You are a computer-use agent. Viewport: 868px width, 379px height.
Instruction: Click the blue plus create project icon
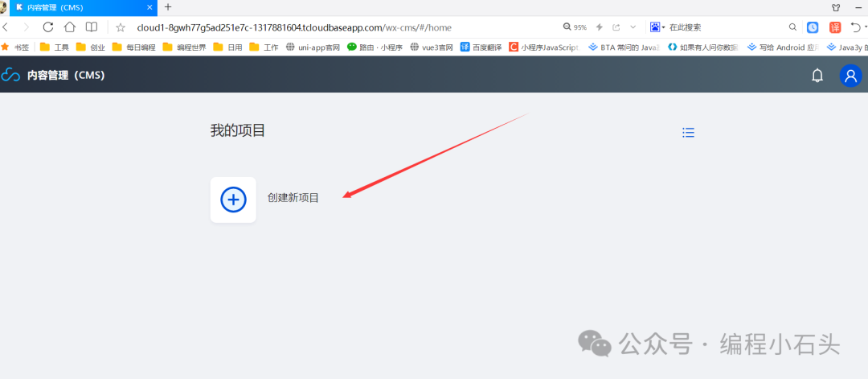[233, 200]
